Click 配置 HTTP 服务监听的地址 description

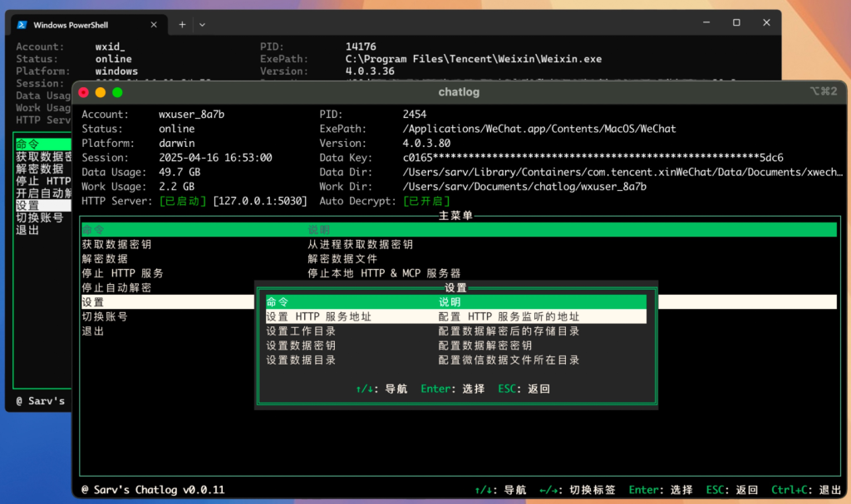click(x=509, y=316)
